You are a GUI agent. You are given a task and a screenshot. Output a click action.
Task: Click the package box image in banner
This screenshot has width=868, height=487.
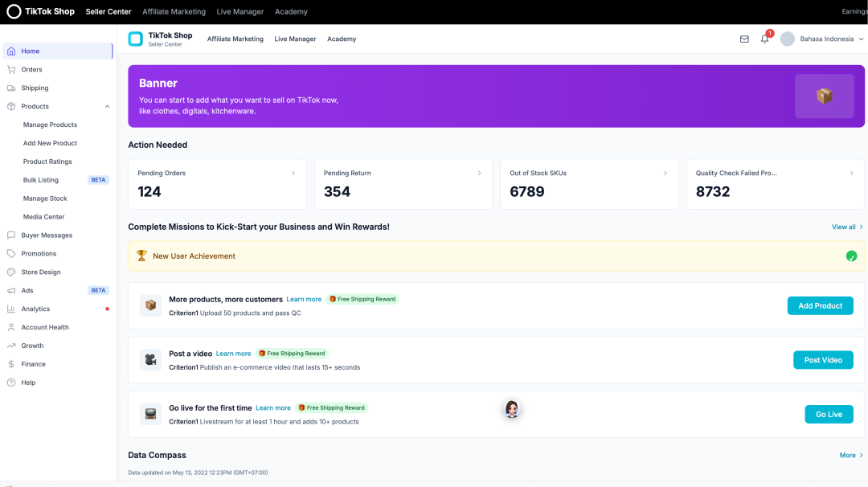coord(824,96)
